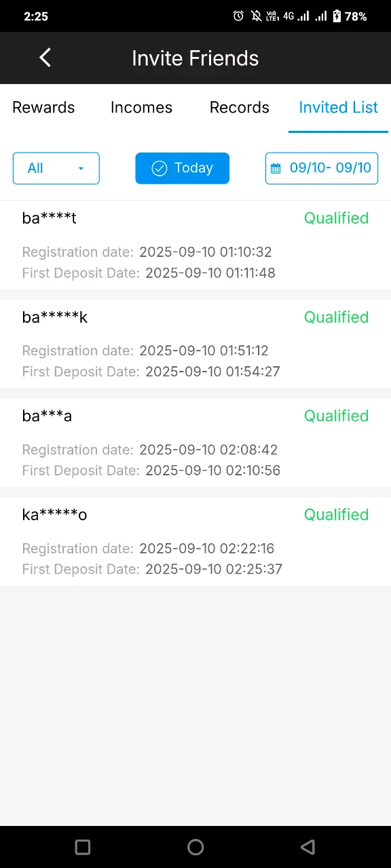Switch to the Incomes tab
This screenshot has height=868, width=391.
coord(141,107)
